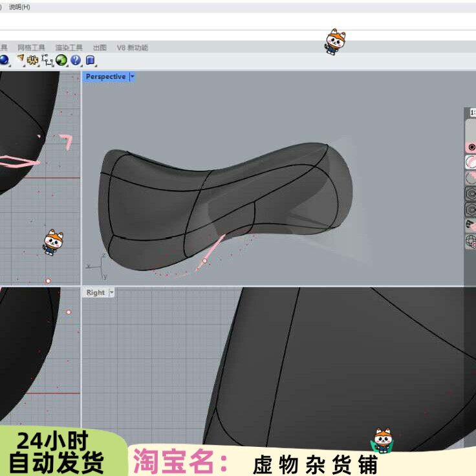Screen dimensions: 476x476
Task: Open the V8 新功能 toolbar tab
Action: coord(133,48)
